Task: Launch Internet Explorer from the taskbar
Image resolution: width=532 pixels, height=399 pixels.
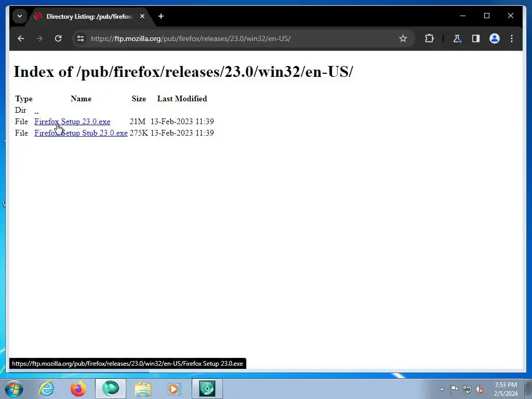Action: (x=46, y=389)
